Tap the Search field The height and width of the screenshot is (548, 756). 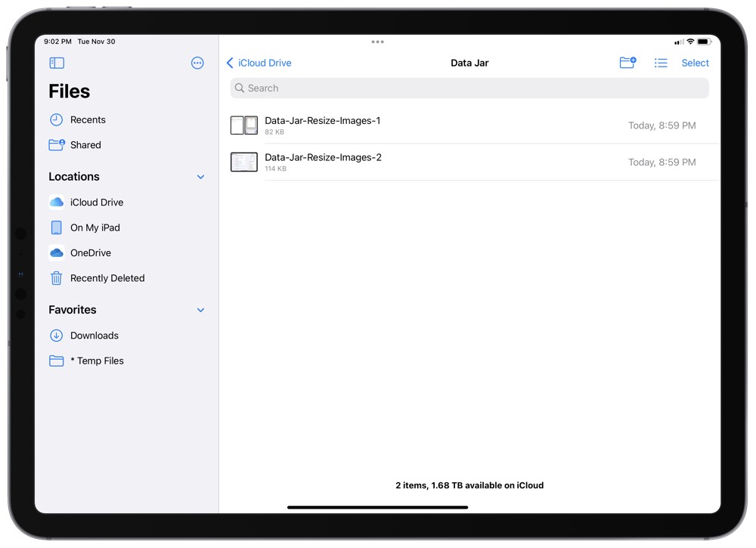click(469, 88)
